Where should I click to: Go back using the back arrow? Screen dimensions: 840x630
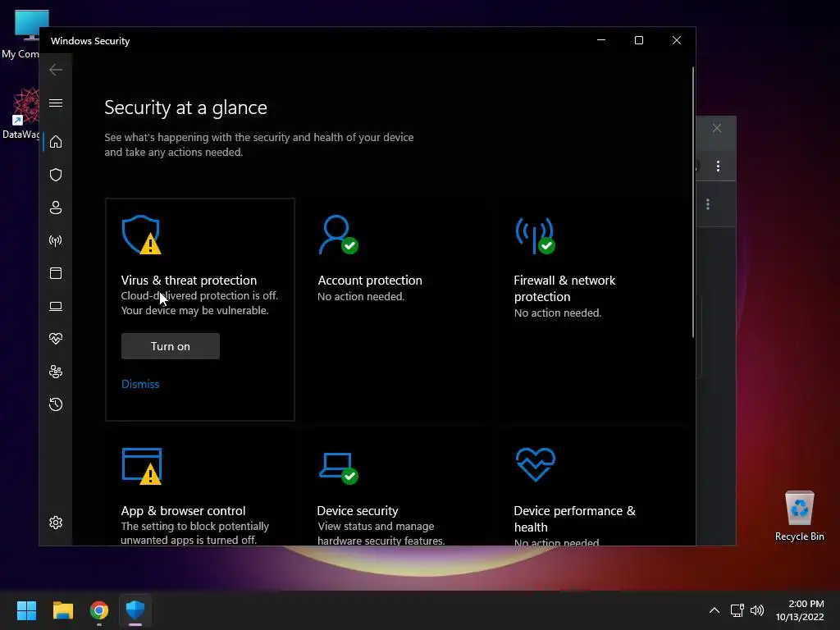56,70
